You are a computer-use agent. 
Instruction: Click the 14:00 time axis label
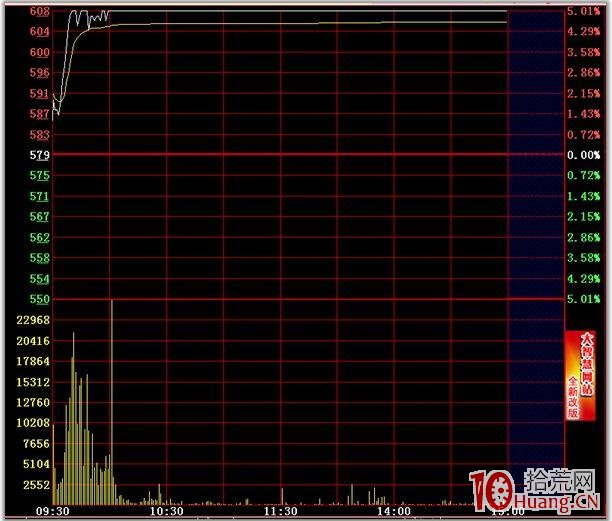394,511
